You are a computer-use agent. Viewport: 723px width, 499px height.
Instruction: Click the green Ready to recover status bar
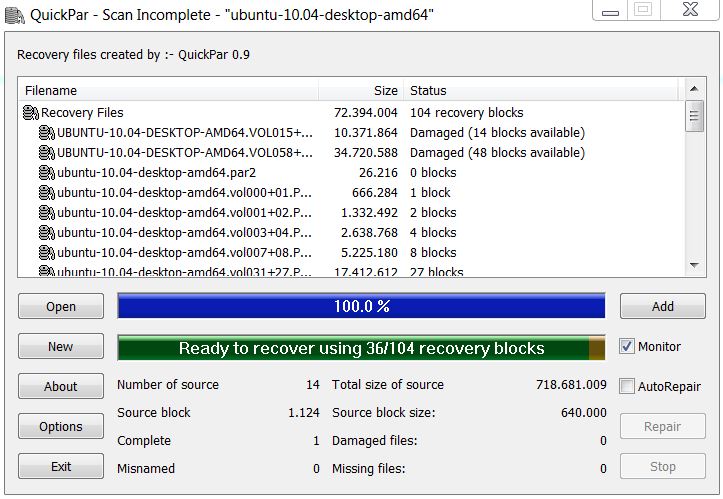tap(361, 348)
